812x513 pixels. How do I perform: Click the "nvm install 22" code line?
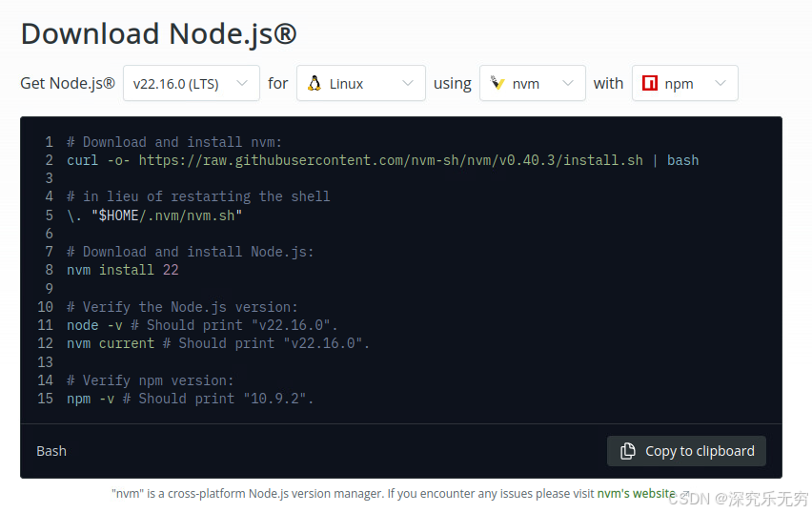[x=123, y=270]
